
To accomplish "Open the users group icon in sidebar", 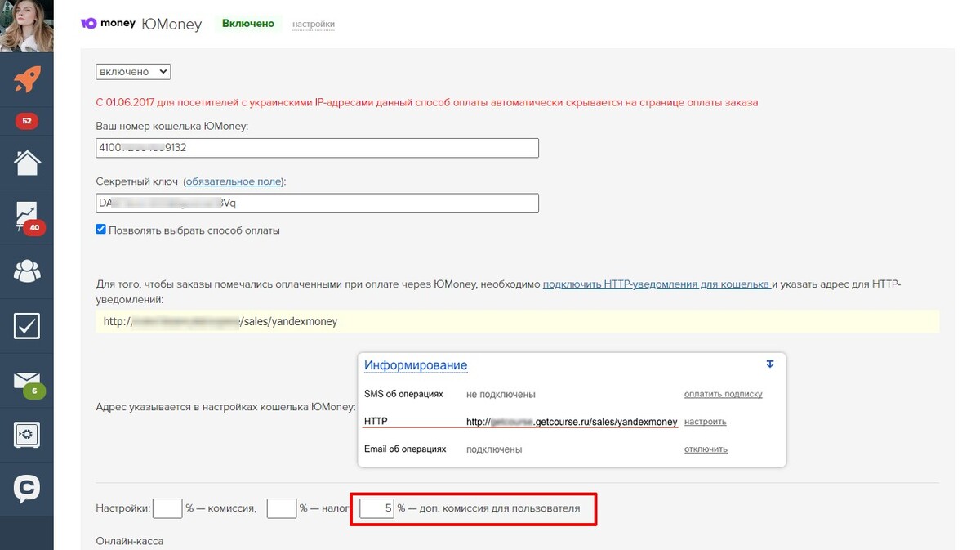I will click(x=27, y=271).
